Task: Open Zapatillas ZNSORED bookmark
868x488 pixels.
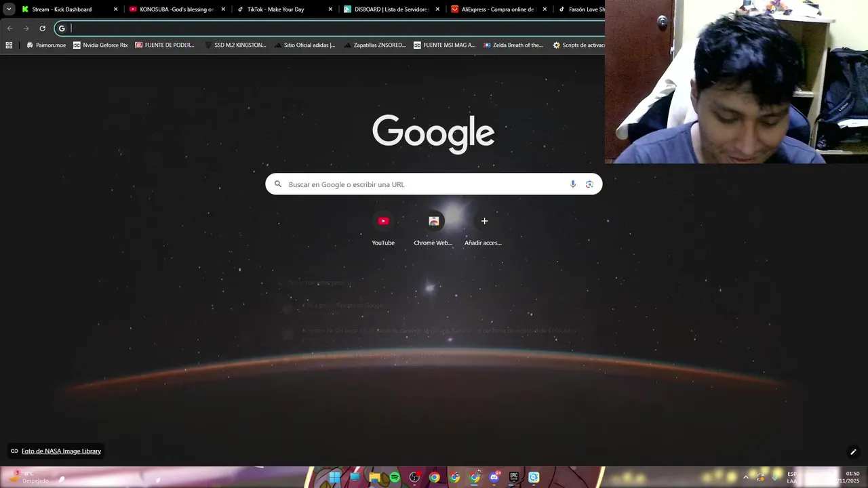Action: pyautogui.click(x=375, y=45)
